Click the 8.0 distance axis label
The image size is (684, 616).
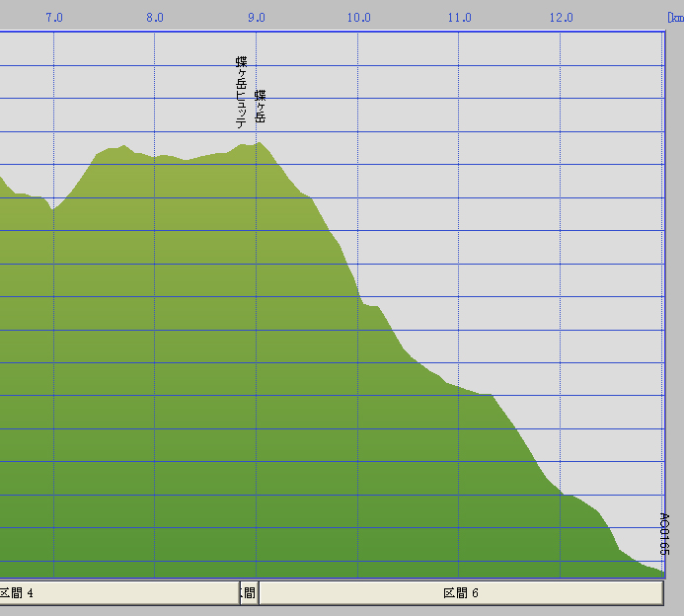point(155,17)
